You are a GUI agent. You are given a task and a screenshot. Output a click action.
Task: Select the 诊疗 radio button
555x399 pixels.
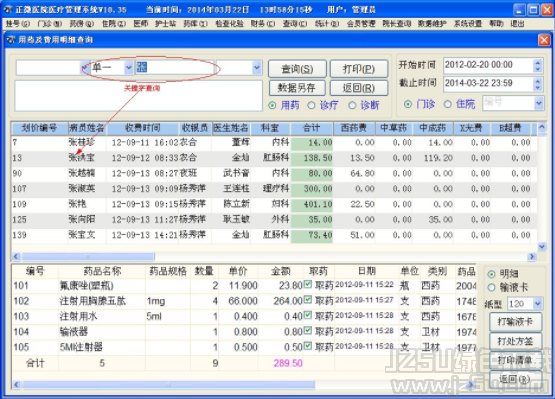[x=311, y=105]
